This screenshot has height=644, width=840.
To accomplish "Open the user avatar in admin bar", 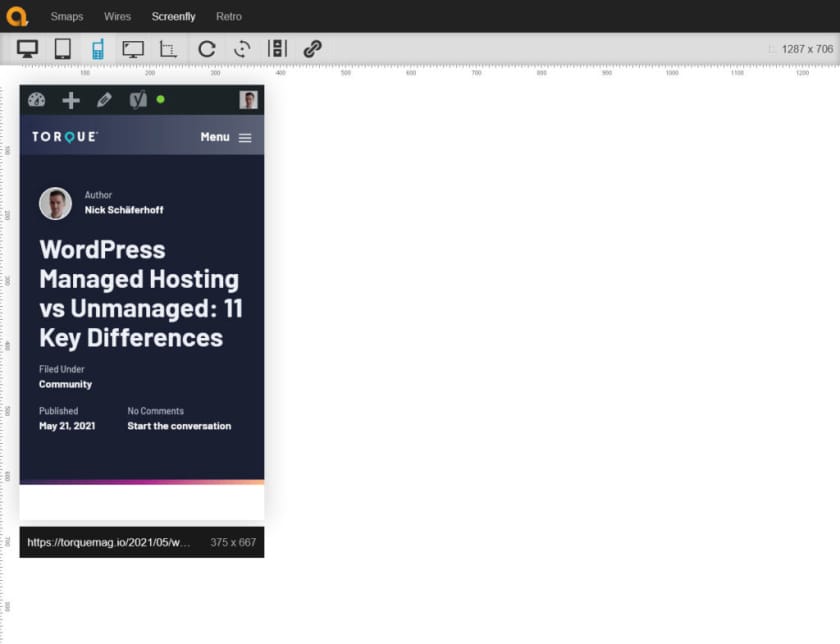I will (x=249, y=100).
